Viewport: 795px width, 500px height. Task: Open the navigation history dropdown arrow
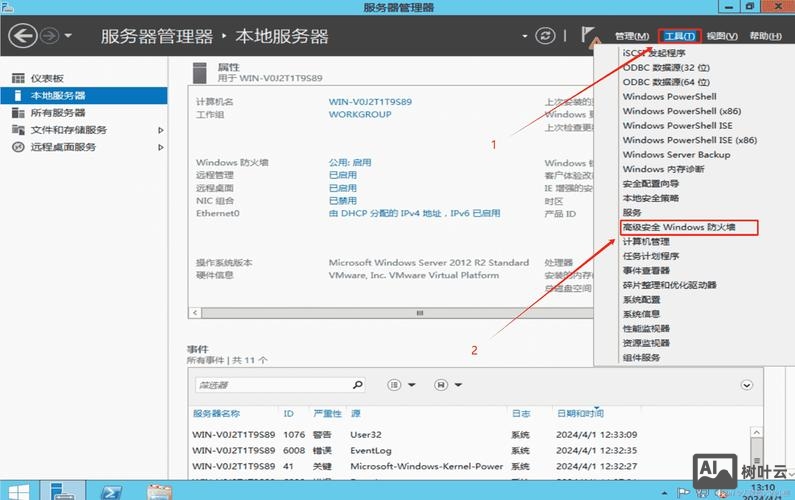click(x=68, y=37)
